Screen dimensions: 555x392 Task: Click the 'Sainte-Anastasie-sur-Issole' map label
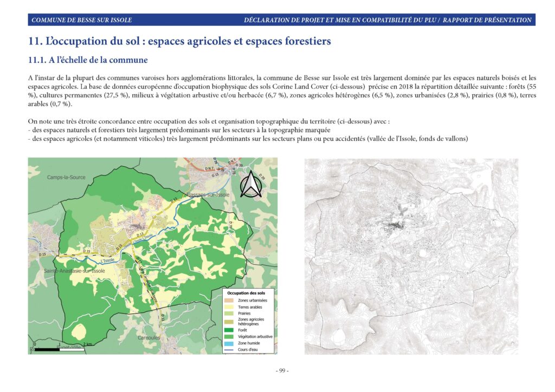pyautogui.click(x=74, y=271)
